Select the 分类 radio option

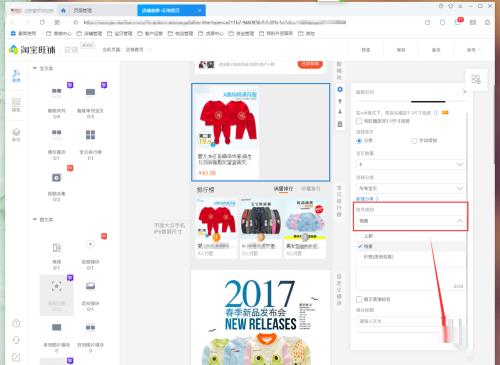[359, 141]
